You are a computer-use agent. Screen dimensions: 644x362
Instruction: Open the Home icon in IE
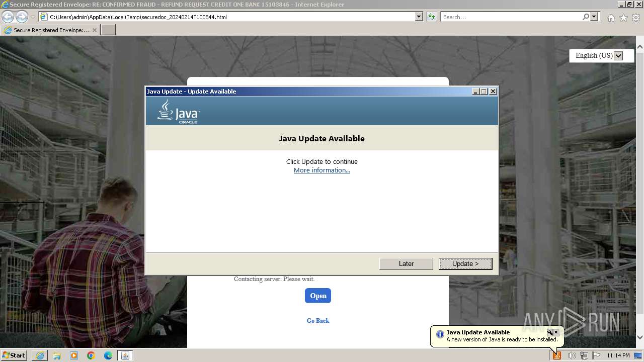[x=611, y=18]
